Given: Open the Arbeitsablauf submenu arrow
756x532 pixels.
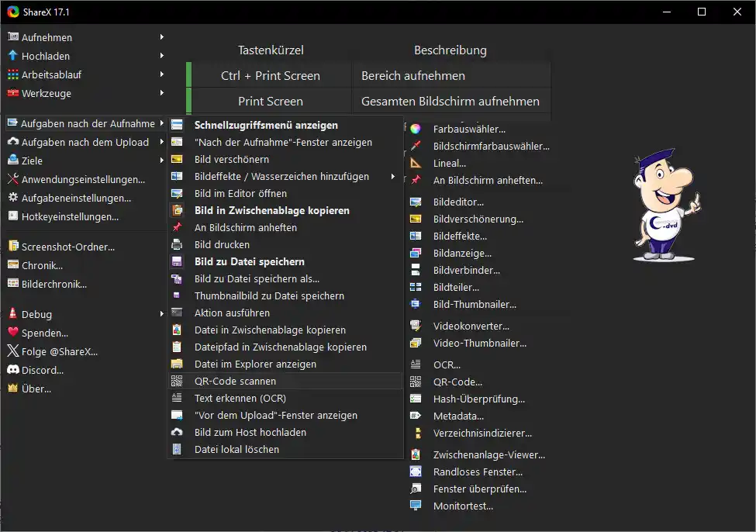Looking at the screenshot, I should [162, 74].
